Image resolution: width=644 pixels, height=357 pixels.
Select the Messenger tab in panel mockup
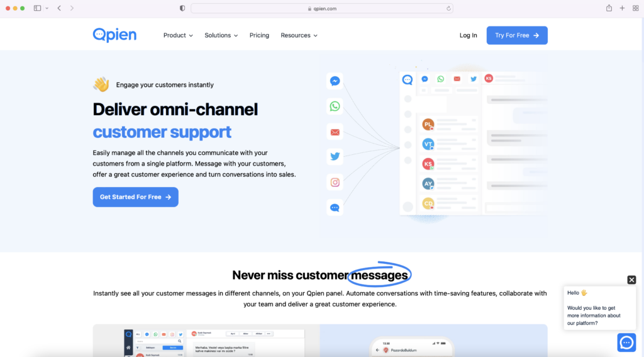click(x=425, y=79)
